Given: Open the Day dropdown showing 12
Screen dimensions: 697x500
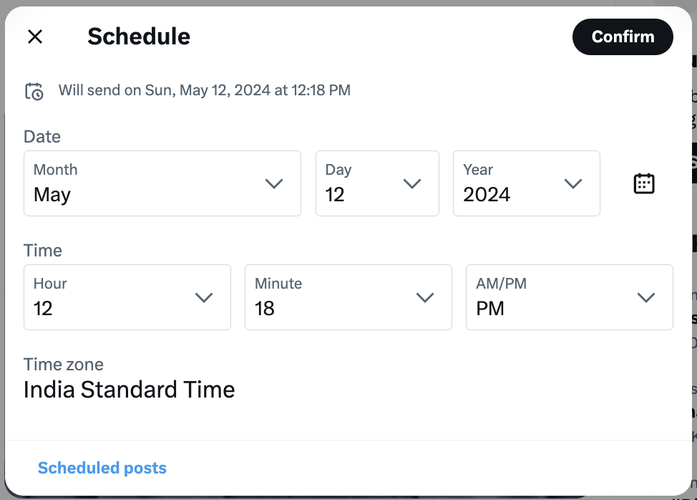Looking at the screenshot, I should [365, 184].
